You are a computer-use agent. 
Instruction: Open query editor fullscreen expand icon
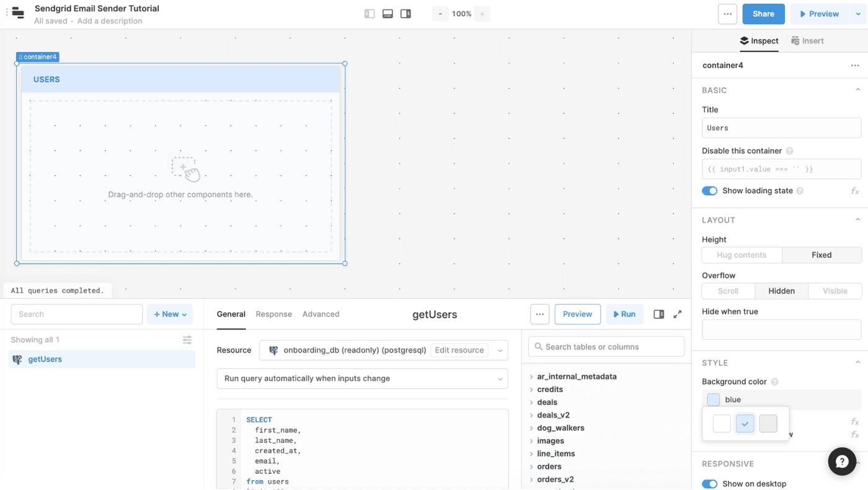(677, 314)
